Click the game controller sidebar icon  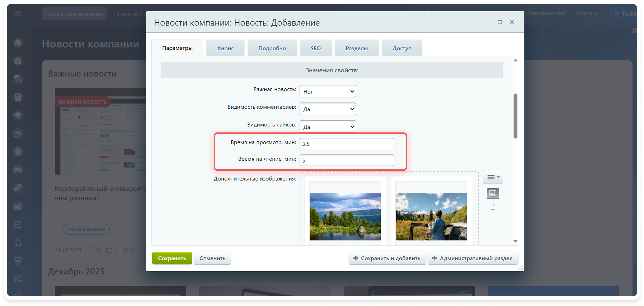coord(18,170)
